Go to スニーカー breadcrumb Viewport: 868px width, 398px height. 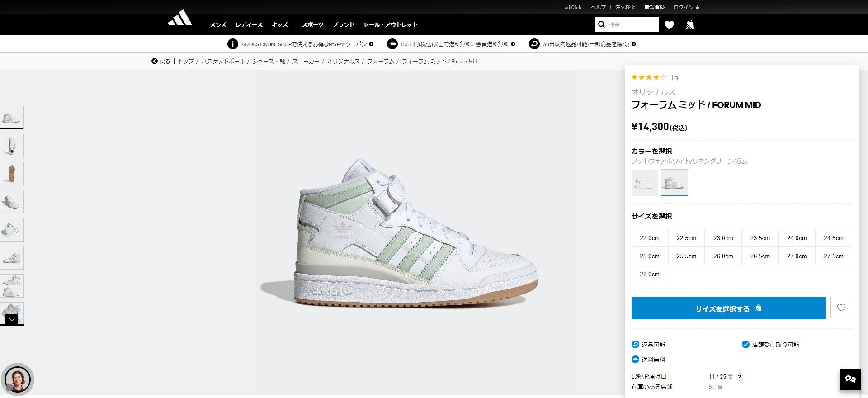coord(306,61)
